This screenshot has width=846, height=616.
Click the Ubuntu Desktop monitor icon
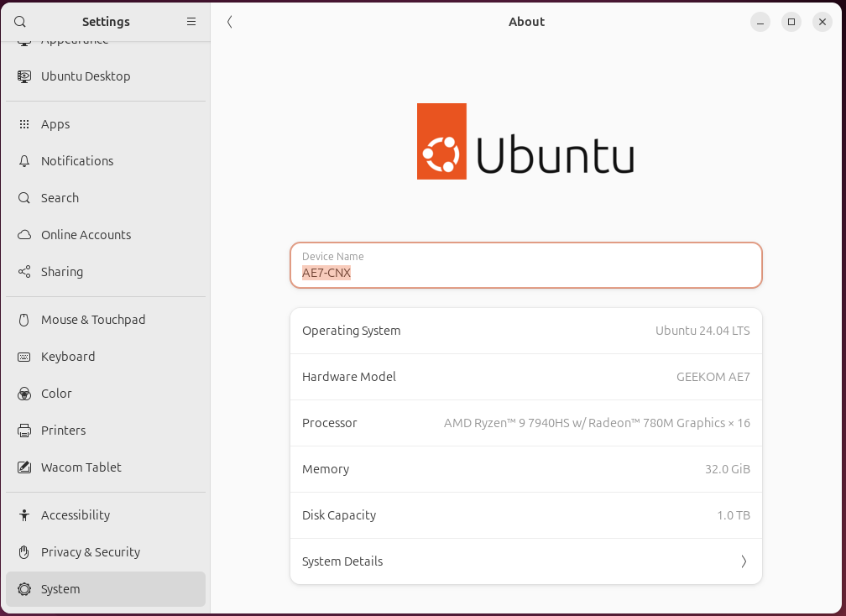point(24,76)
